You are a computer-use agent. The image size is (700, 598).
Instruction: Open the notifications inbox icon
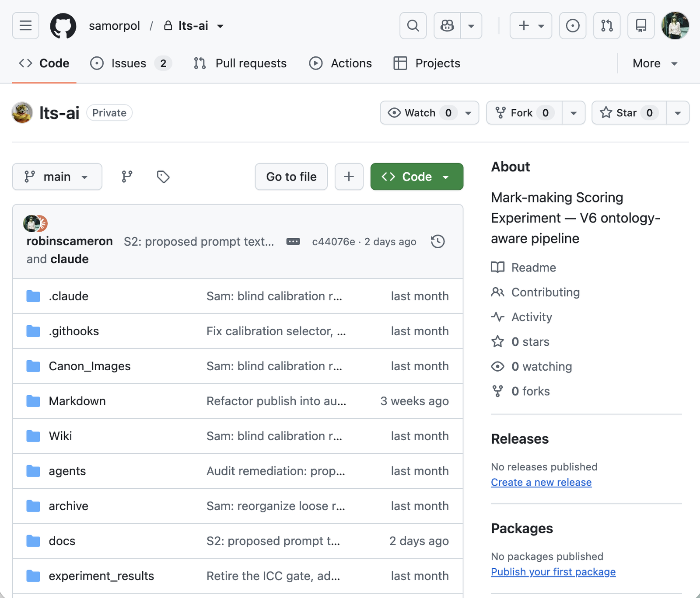641,26
